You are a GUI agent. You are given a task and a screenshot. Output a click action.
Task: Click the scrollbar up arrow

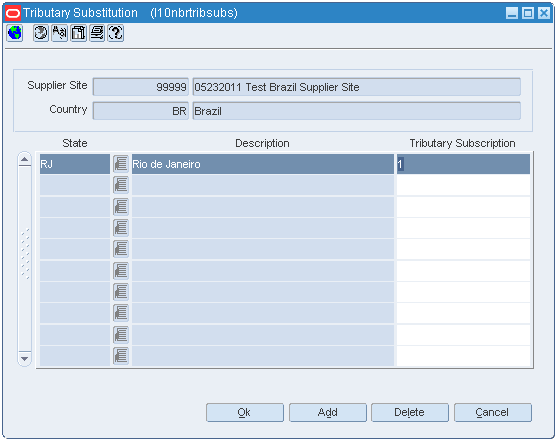click(x=24, y=160)
